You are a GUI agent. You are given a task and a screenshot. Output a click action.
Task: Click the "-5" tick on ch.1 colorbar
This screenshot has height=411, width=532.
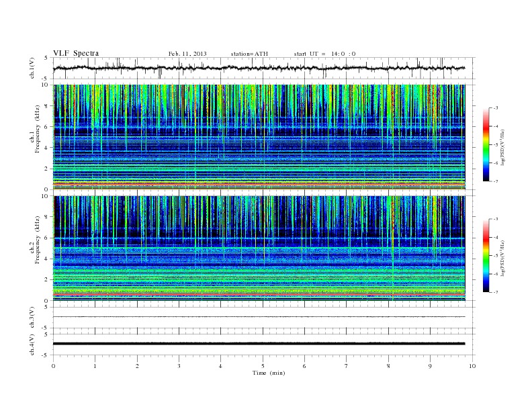coord(496,145)
